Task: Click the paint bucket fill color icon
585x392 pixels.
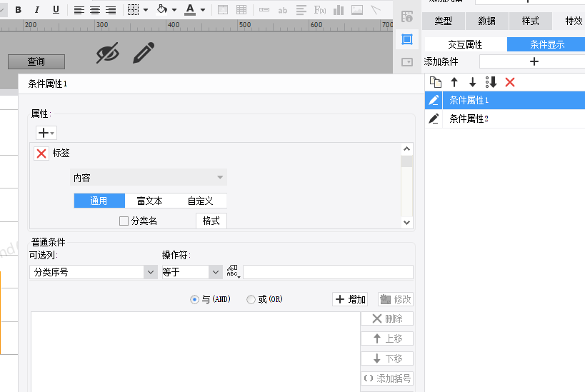Action: [162, 9]
